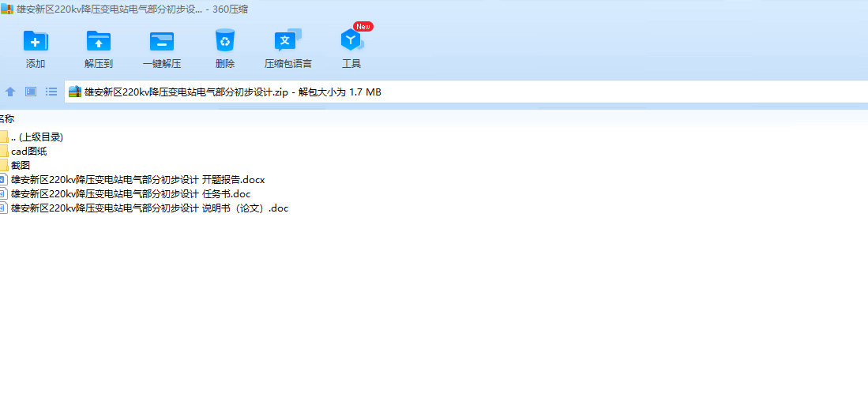
Task: Click the Word icon of 说明书（论文）.doc
Action: (4, 208)
